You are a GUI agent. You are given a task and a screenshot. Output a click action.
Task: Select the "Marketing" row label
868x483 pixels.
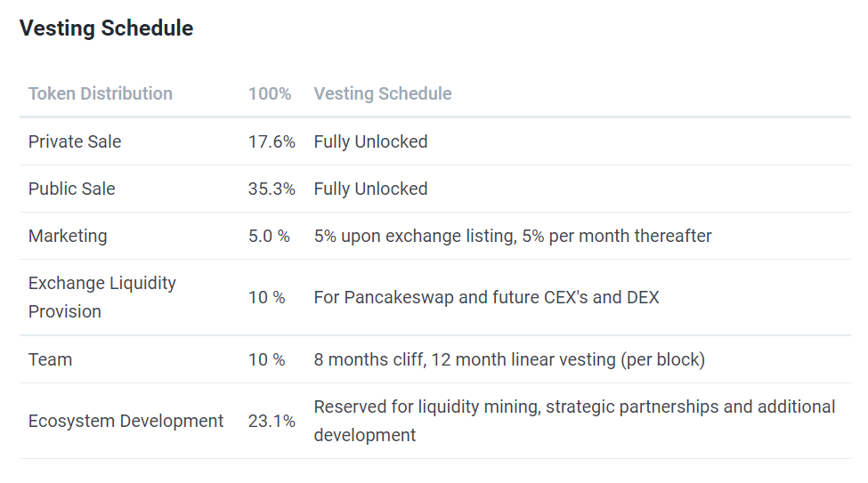68,236
